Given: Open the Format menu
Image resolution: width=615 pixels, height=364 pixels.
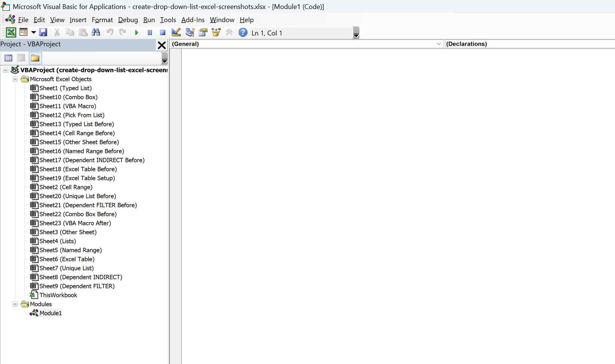Looking at the screenshot, I should 102,20.
